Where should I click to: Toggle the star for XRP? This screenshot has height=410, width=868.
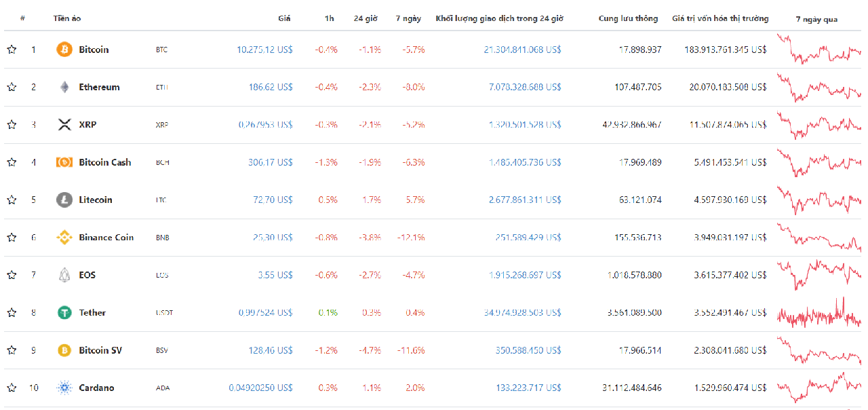click(x=12, y=125)
